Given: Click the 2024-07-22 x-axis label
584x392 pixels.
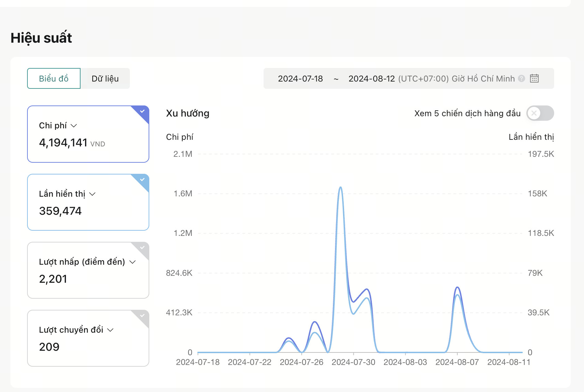Looking at the screenshot, I should point(250,362).
